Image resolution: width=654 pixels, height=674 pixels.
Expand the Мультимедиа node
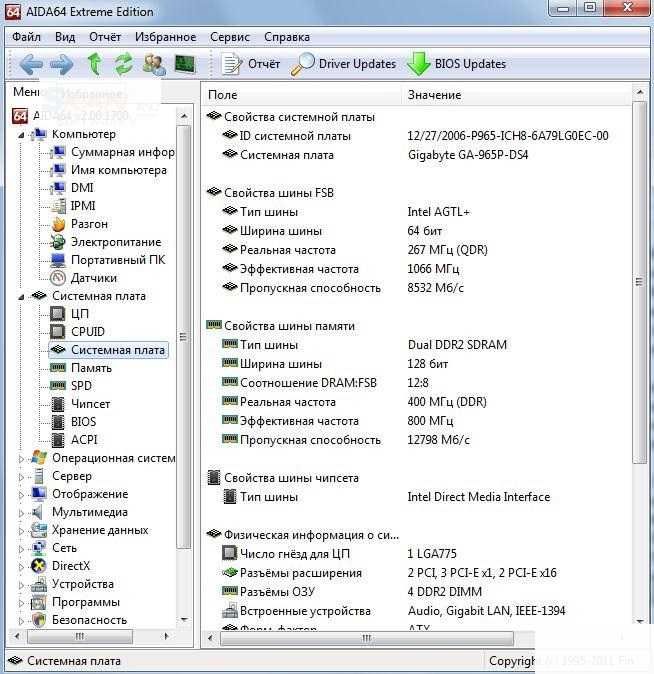coord(21,513)
